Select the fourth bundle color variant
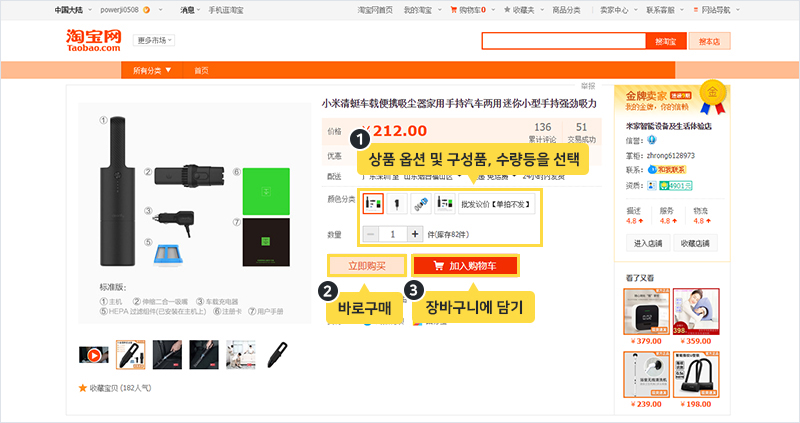The image size is (800, 423). pyautogui.click(x=444, y=204)
